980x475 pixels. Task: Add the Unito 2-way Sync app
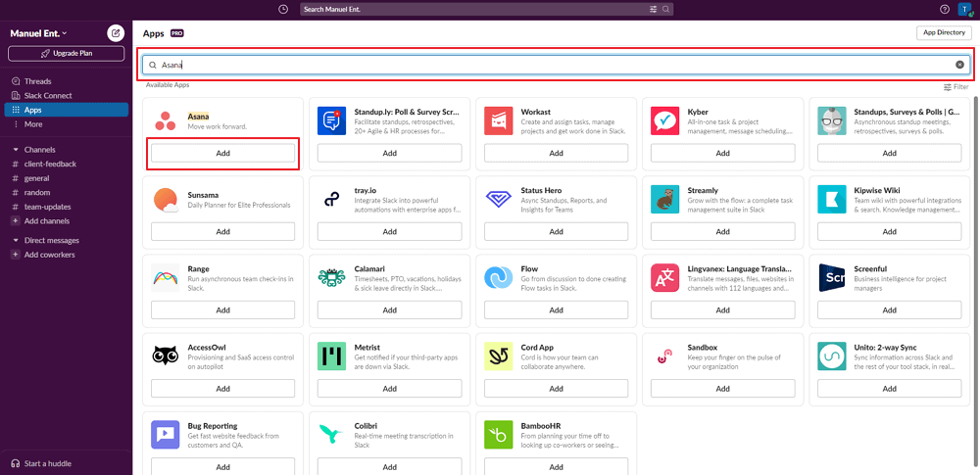pyautogui.click(x=890, y=388)
